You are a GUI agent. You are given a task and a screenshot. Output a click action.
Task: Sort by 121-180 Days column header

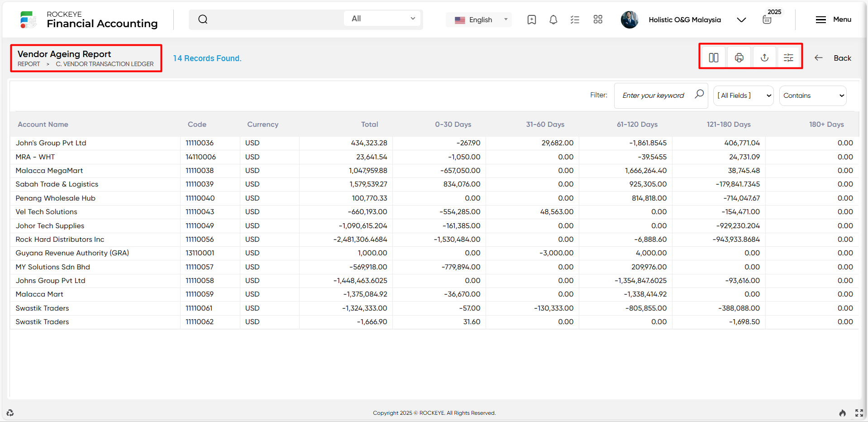click(729, 124)
